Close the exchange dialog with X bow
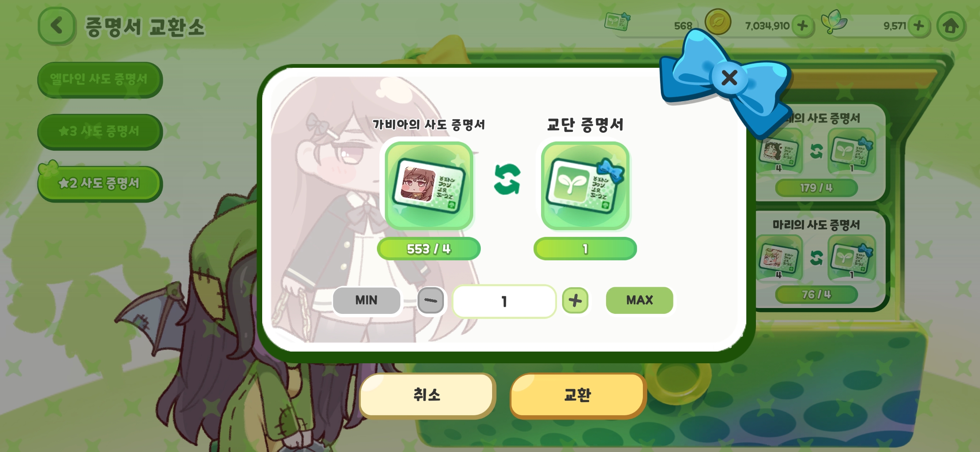Screen dimensions: 980x452 [729, 77]
